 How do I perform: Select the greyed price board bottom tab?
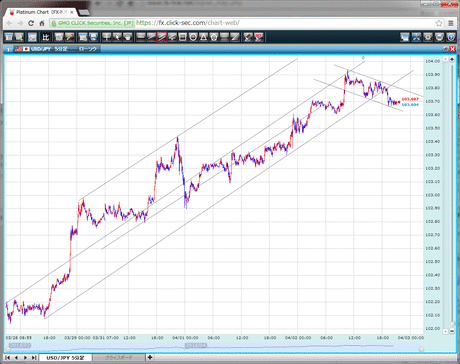tap(119, 358)
